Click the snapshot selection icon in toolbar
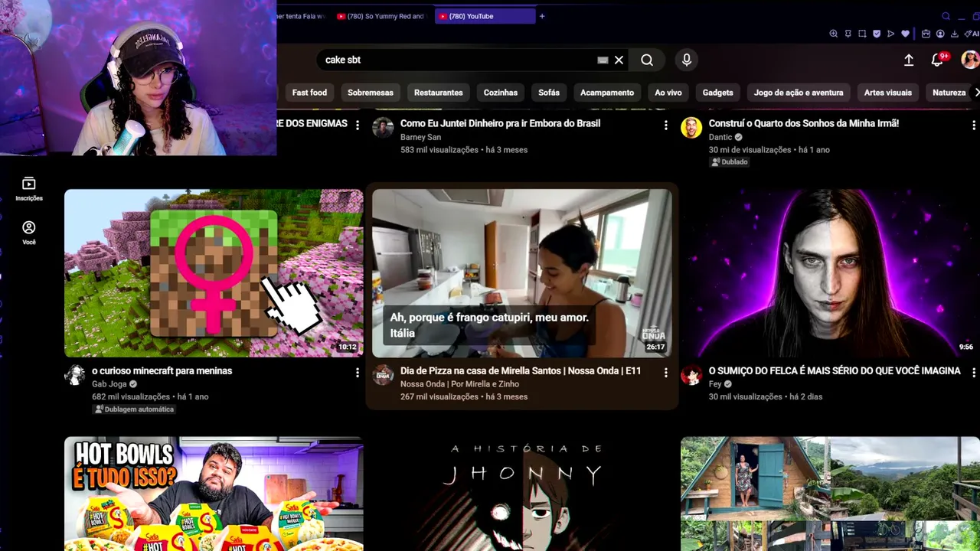This screenshot has width=980, height=551. [x=862, y=34]
